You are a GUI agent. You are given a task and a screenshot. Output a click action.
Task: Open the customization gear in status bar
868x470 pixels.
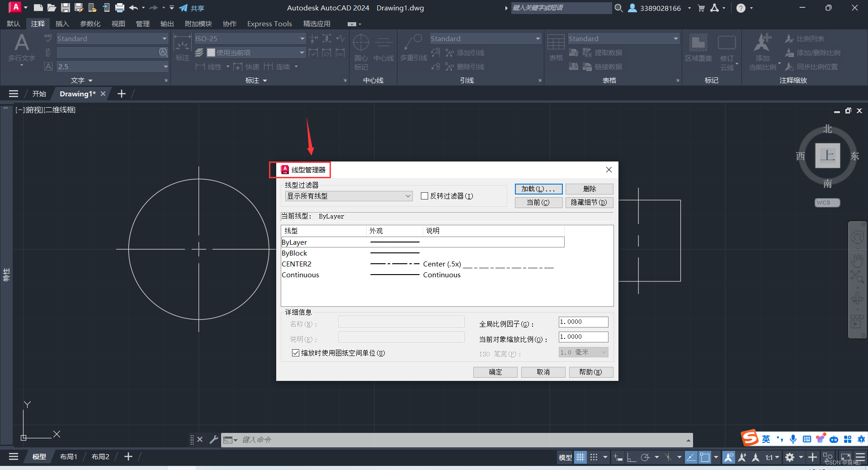[790, 457]
